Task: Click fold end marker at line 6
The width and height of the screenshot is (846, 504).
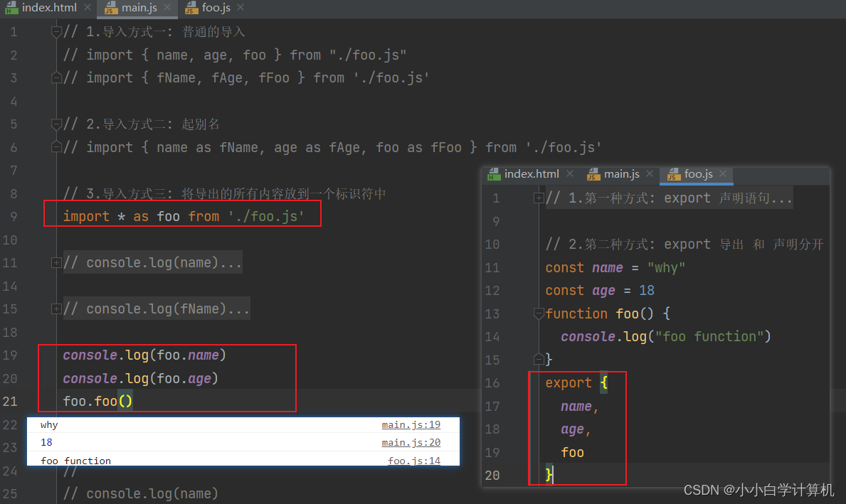Action: tap(56, 147)
